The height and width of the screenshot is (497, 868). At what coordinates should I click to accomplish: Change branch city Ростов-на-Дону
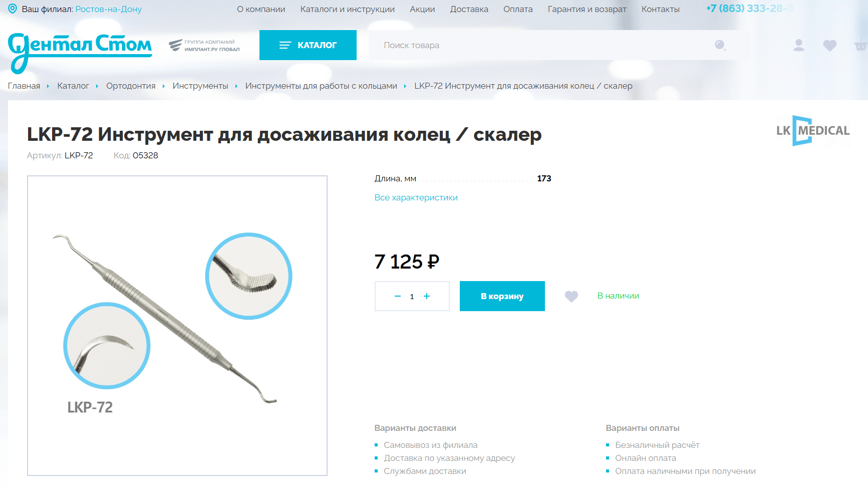109,9
